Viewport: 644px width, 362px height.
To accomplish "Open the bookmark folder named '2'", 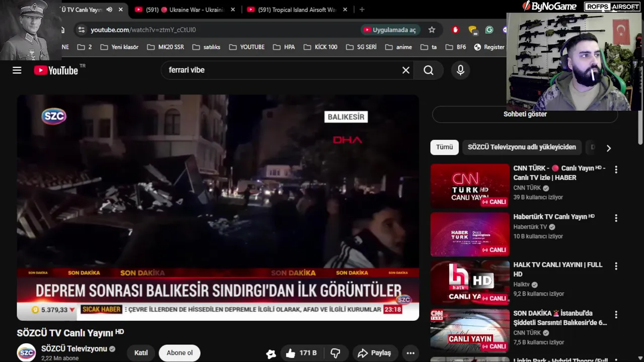I will point(85,47).
